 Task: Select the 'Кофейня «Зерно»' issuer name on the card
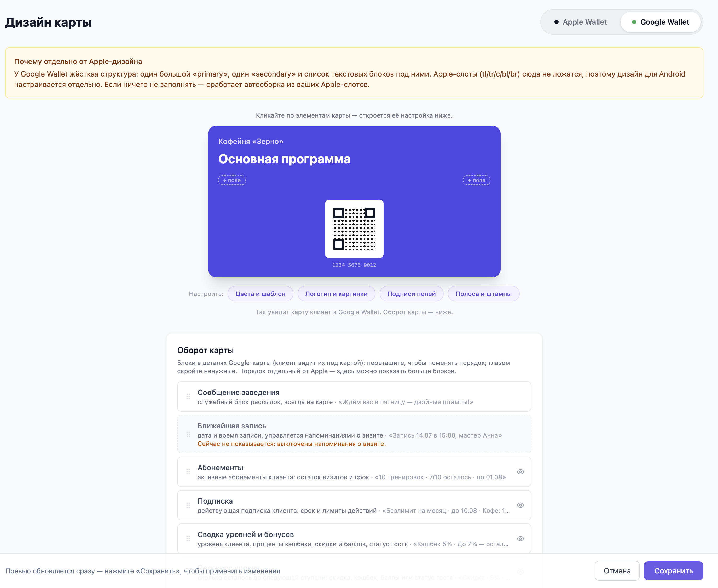click(x=251, y=141)
